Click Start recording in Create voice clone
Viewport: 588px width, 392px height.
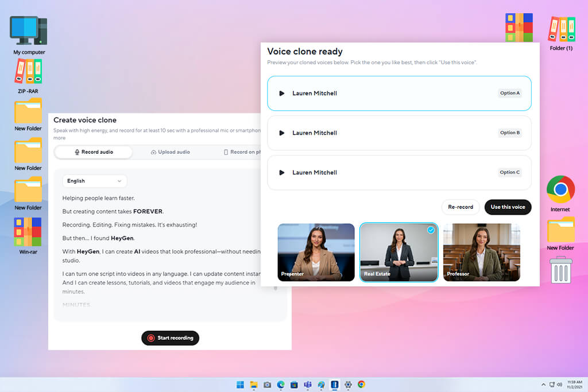[170, 337]
